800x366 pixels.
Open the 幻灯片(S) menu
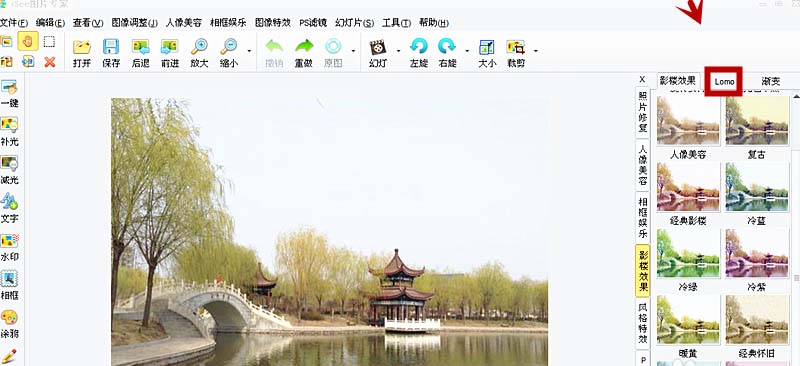tap(355, 23)
